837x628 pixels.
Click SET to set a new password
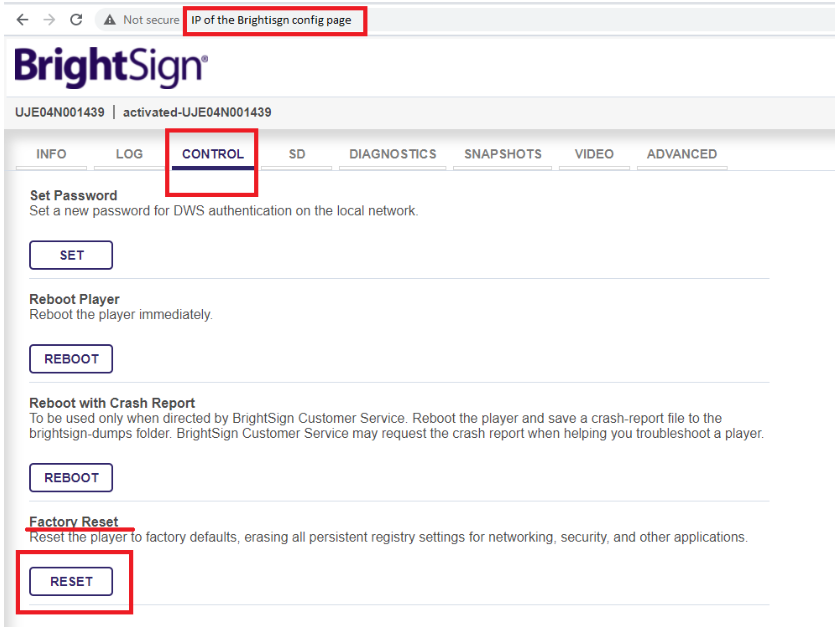click(x=71, y=255)
